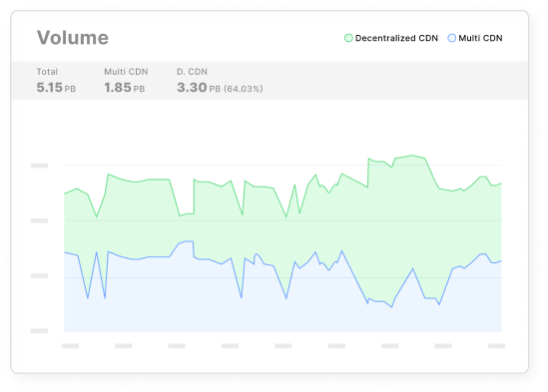Click the Total 5.15 PB value
The image size is (548, 392).
(x=56, y=88)
